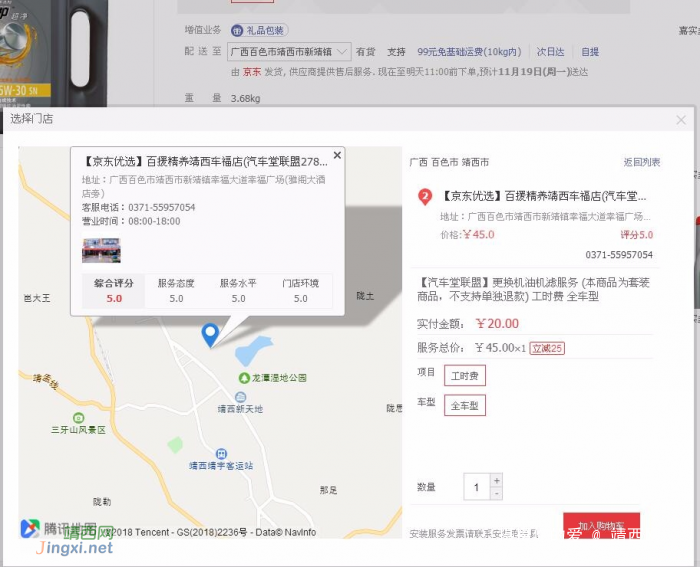Viewport: 700px width, 567px height.
Task: Click phone number 0371-55957054 in store list
Action: tap(619, 255)
